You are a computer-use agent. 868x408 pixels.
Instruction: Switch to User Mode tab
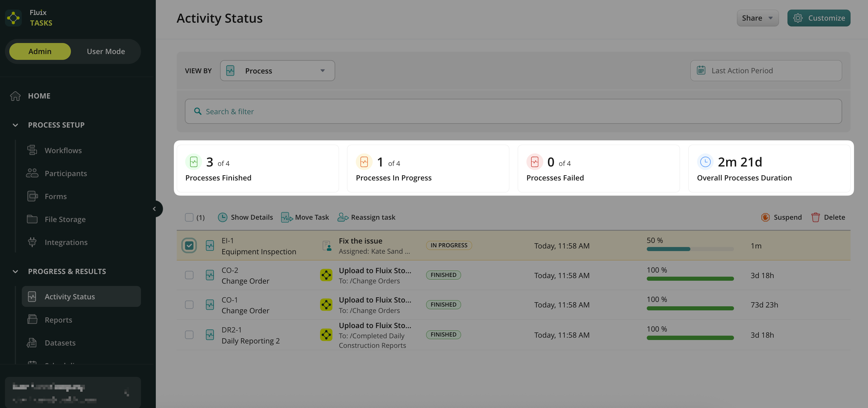coord(106,51)
